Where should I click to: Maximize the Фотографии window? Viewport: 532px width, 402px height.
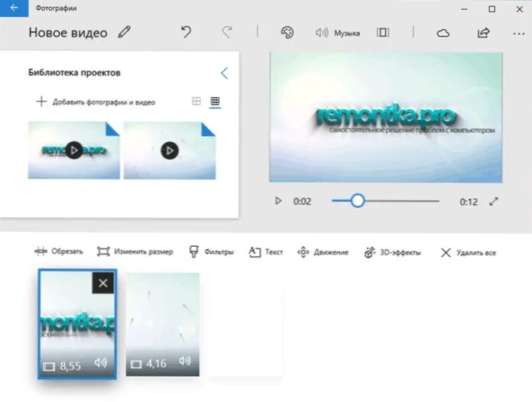pos(492,9)
